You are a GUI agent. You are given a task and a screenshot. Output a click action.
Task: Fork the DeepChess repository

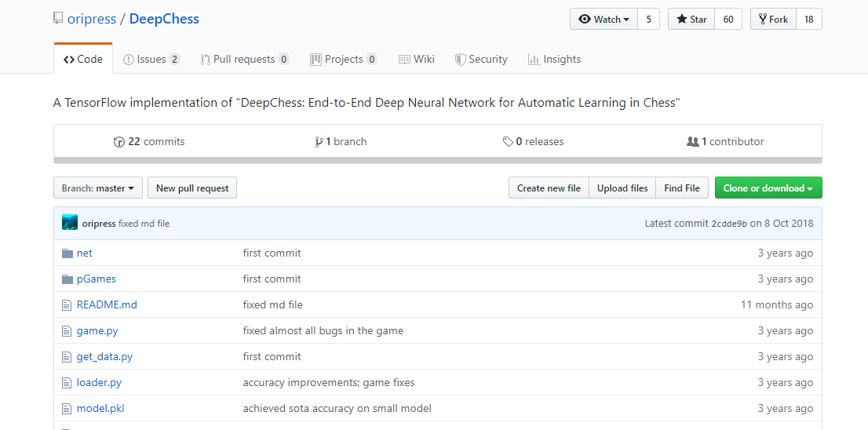(773, 20)
